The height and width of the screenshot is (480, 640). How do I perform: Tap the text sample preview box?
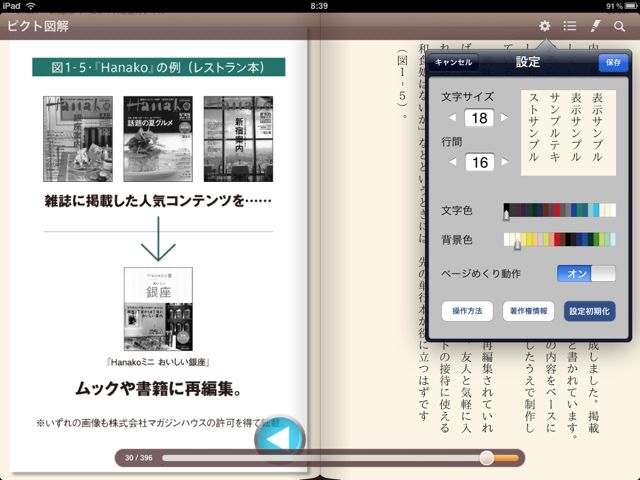click(x=568, y=133)
